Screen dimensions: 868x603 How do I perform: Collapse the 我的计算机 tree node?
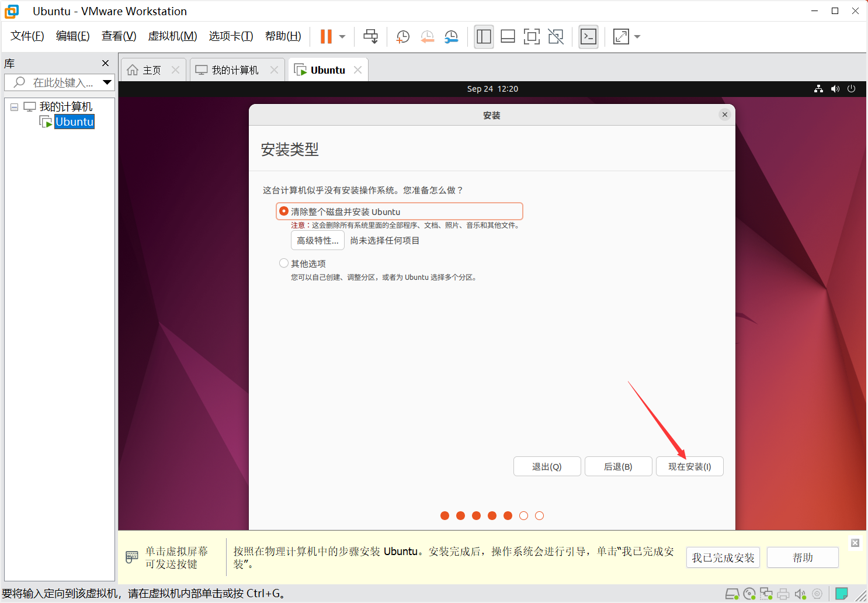15,107
